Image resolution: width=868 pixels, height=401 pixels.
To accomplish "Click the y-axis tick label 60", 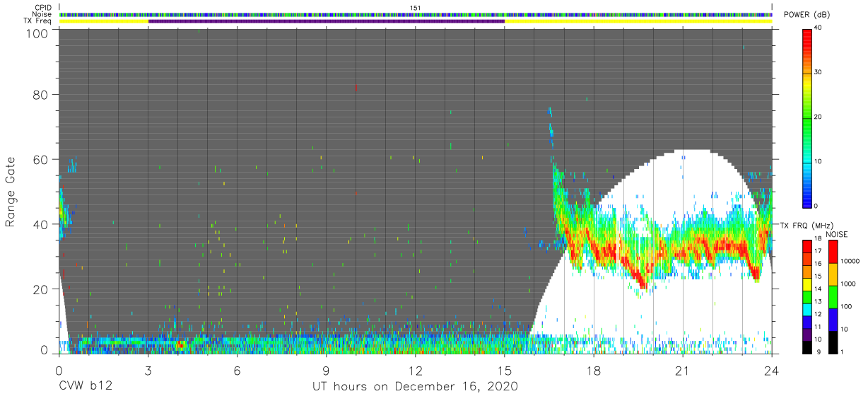I will 40,160.
